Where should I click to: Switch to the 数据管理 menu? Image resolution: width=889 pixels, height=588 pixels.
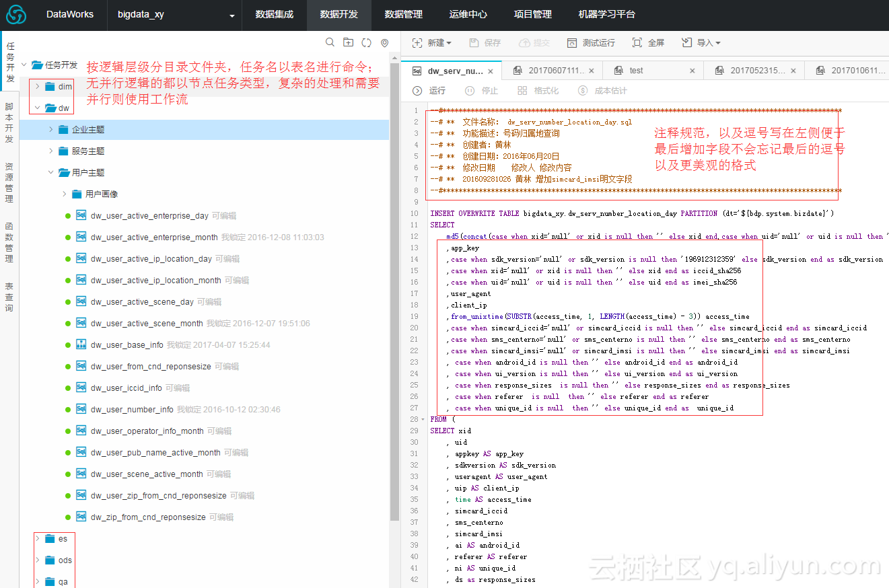tap(403, 15)
